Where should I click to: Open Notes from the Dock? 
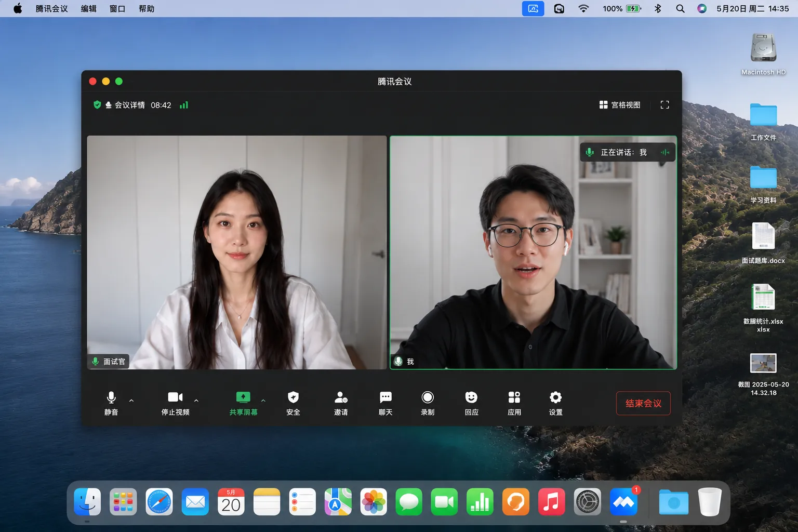coord(267,502)
